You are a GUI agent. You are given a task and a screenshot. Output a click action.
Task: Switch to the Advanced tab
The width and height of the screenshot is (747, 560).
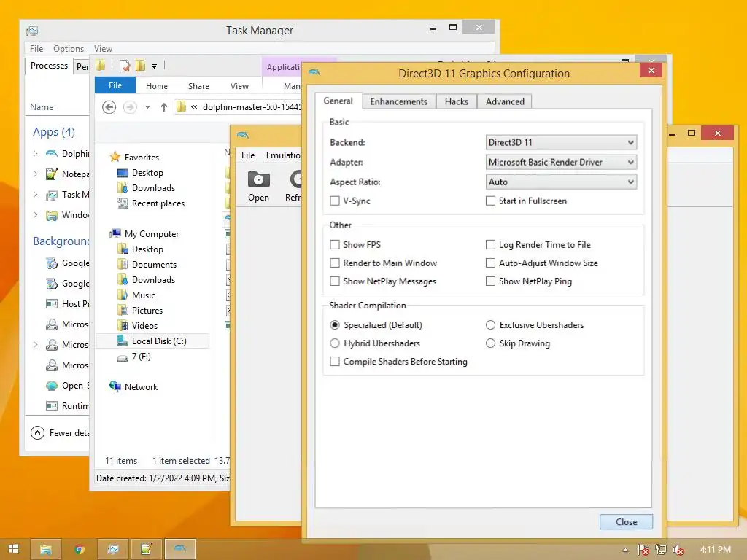505,101
